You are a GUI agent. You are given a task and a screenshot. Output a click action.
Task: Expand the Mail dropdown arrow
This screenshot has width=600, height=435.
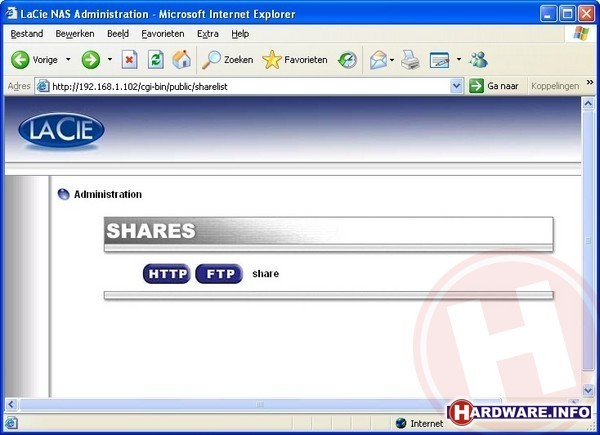tap(392, 60)
